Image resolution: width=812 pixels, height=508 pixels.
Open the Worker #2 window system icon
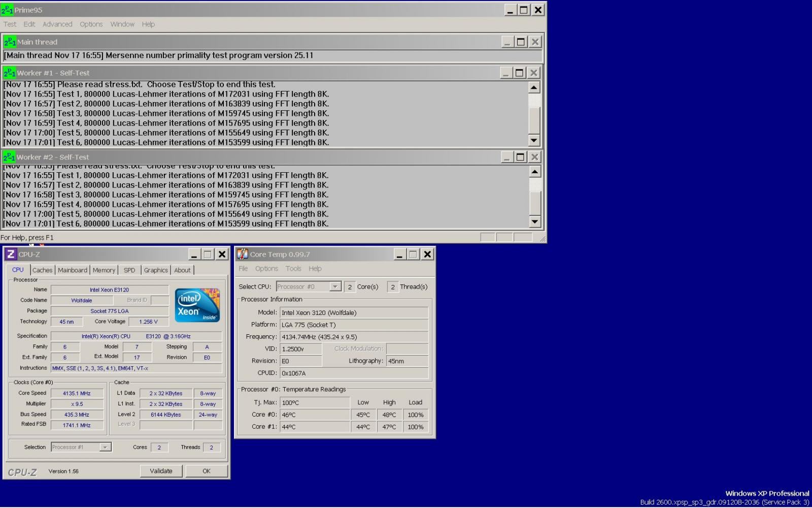point(10,157)
